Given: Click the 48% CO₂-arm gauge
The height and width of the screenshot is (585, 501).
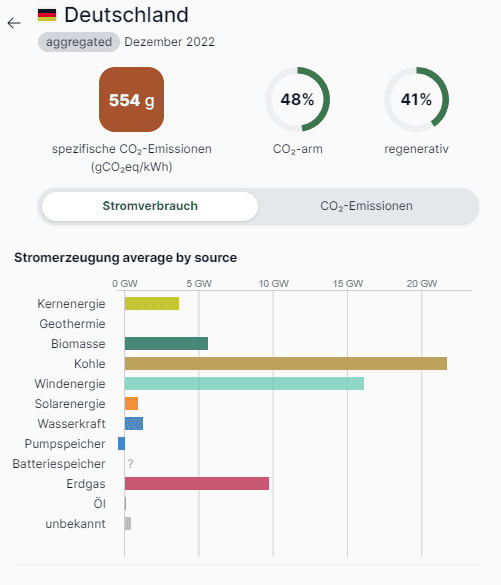Looking at the screenshot, I should tap(297, 100).
